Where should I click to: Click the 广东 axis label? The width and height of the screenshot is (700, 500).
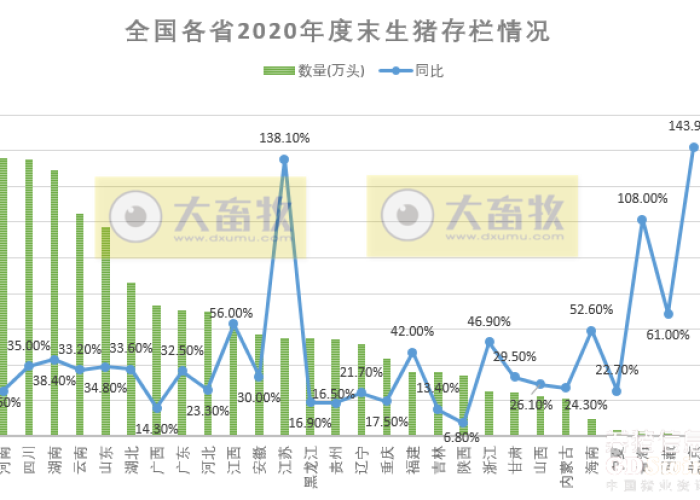[x=182, y=460]
